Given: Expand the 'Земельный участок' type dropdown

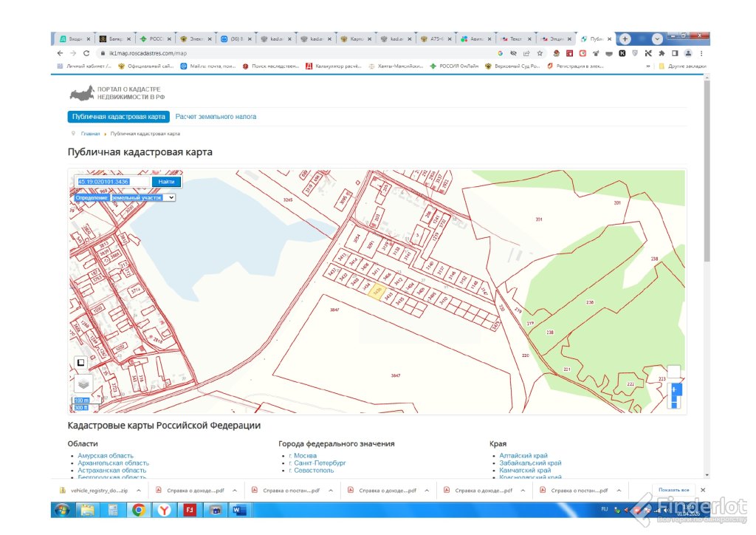Looking at the screenshot, I should [x=143, y=198].
